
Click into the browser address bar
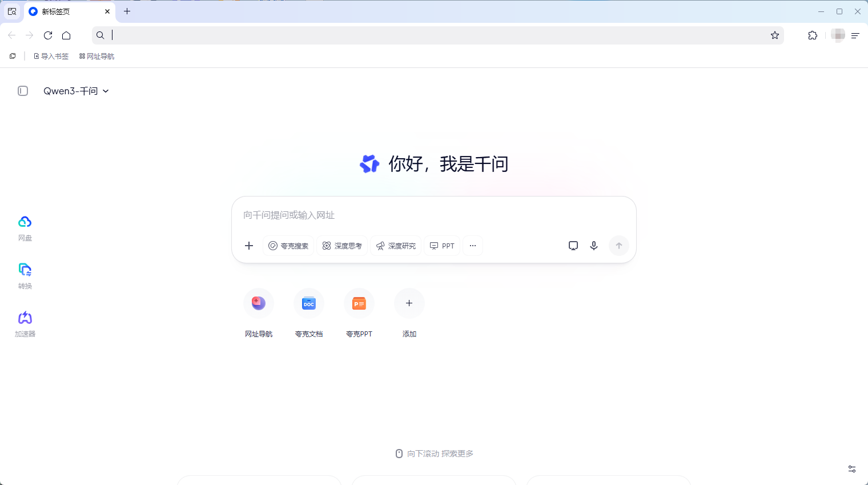coord(437,35)
